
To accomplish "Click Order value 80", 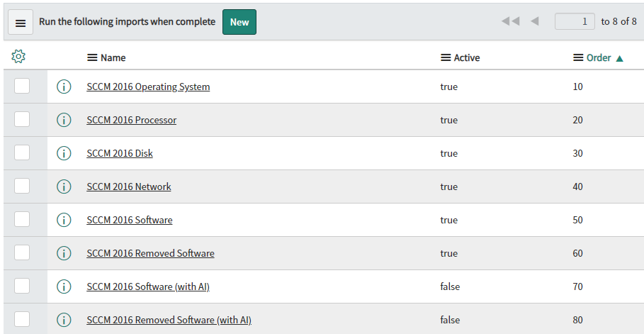I will tap(577, 320).
